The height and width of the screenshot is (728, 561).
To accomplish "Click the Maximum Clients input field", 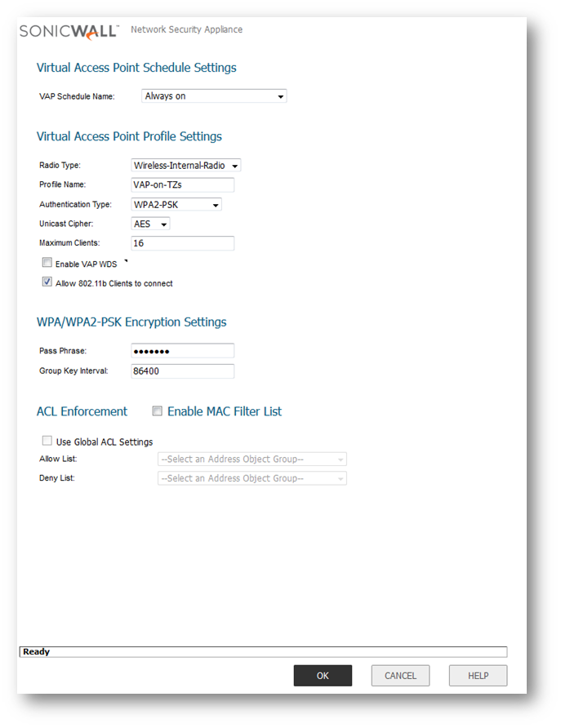I will tap(182, 243).
